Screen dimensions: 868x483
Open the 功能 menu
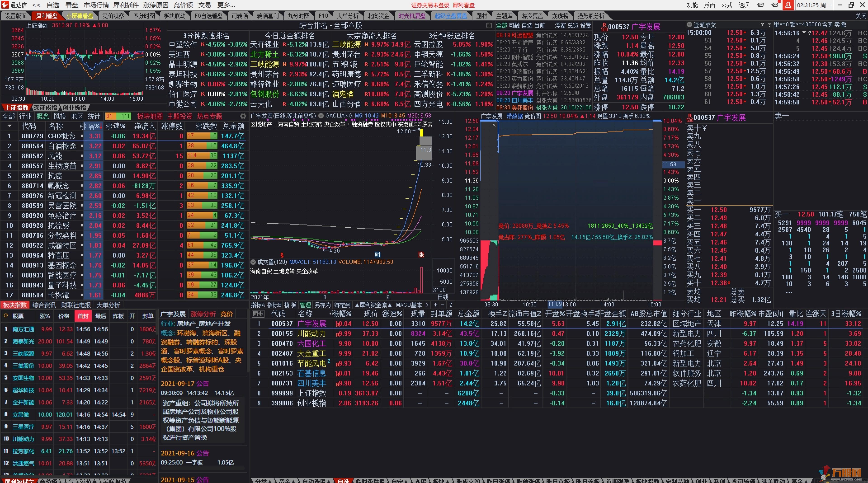692,5
